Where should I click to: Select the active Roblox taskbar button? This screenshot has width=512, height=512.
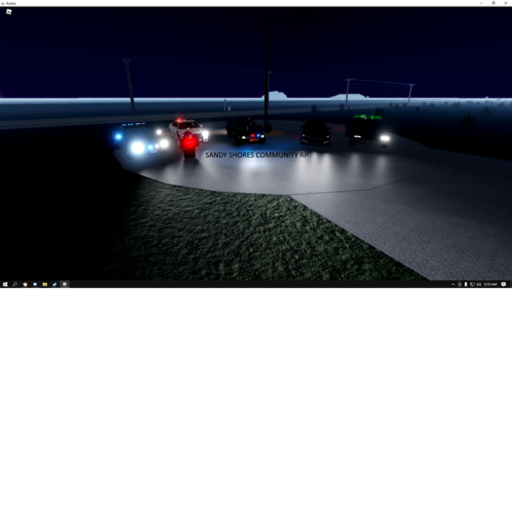(65, 284)
